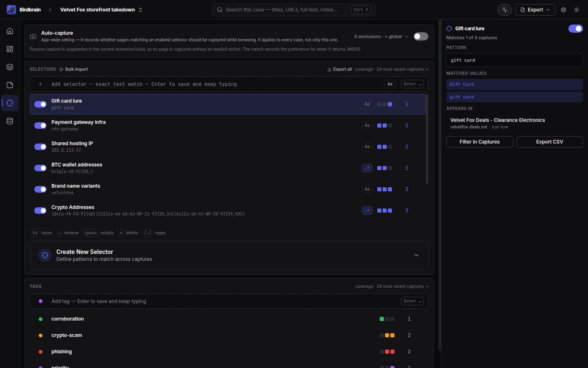The image size is (588, 368).
Task: Disable the Brand name variants selector toggle
Action: [40, 189]
